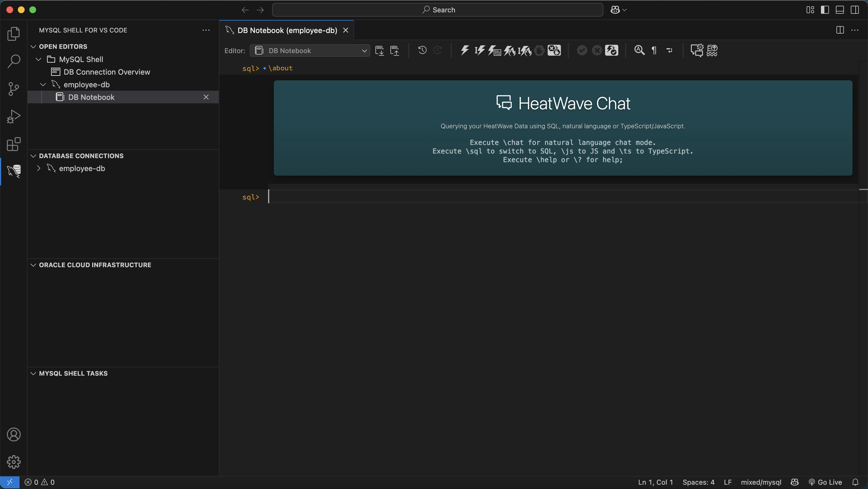The height and width of the screenshot is (489, 868).
Task: Open Find in the notebook editor
Action: click(x=639, y=50)
